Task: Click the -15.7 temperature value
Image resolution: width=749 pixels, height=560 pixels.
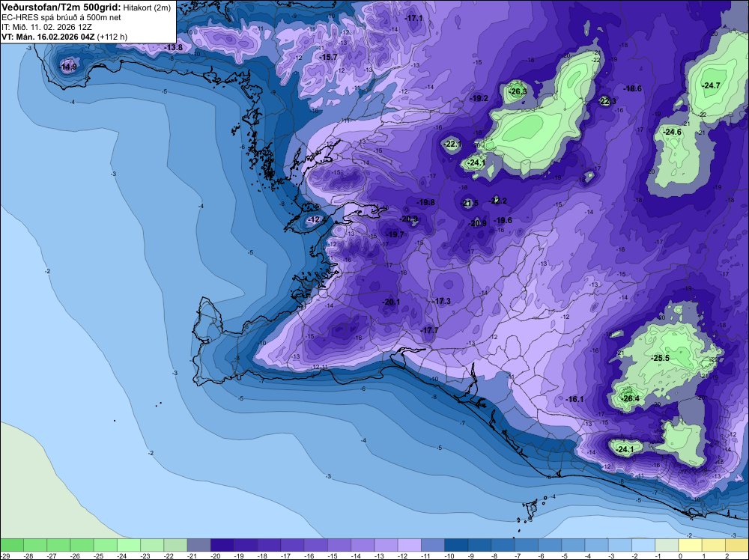Action: [x=328, y=57]
